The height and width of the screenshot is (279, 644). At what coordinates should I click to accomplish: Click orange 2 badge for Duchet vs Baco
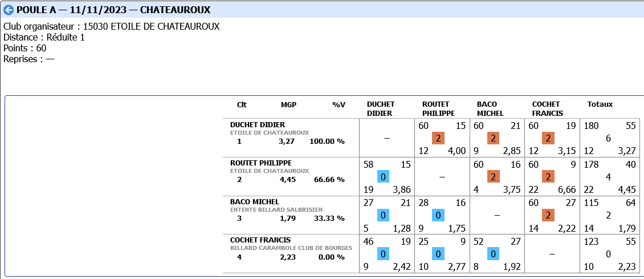(x=494, y=139)
